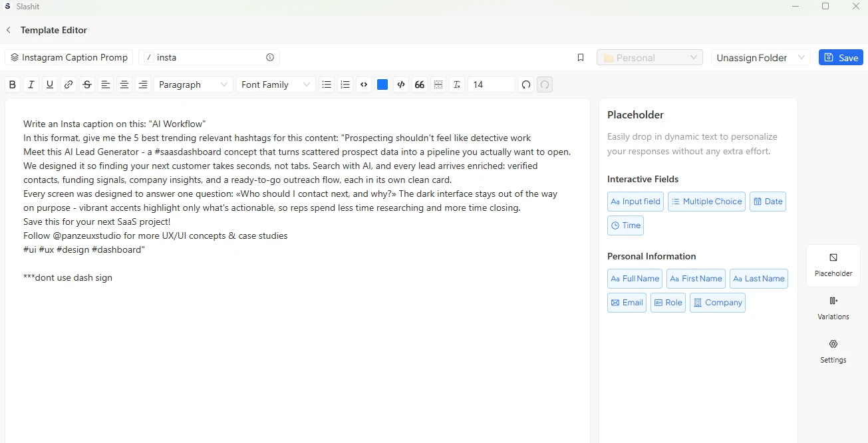The height and width of the screenshot is (443, 868).
Task: Apply bullet list formatting
Action: click(x=327, y=84)
